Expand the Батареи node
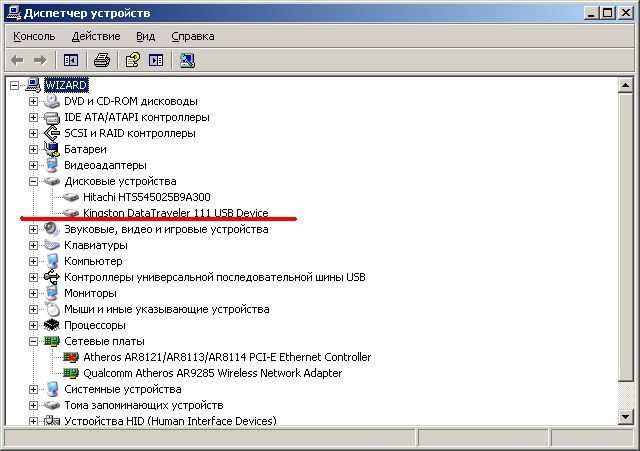The image size is (640, 451). click(33, 149)
